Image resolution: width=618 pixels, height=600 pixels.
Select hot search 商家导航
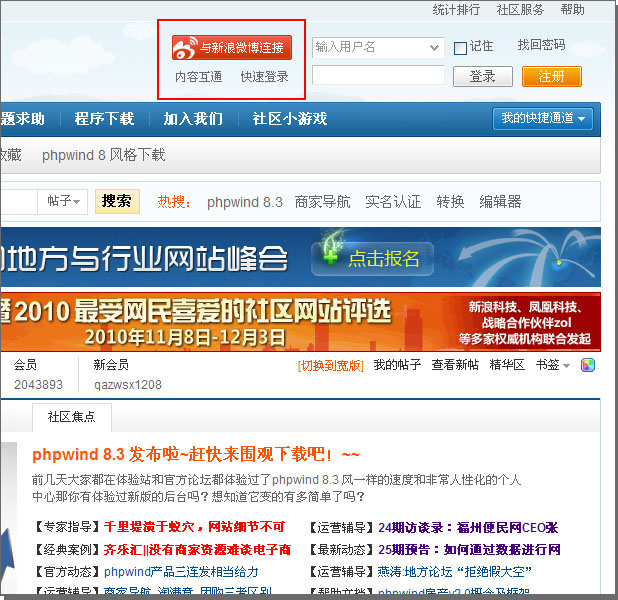322,202
